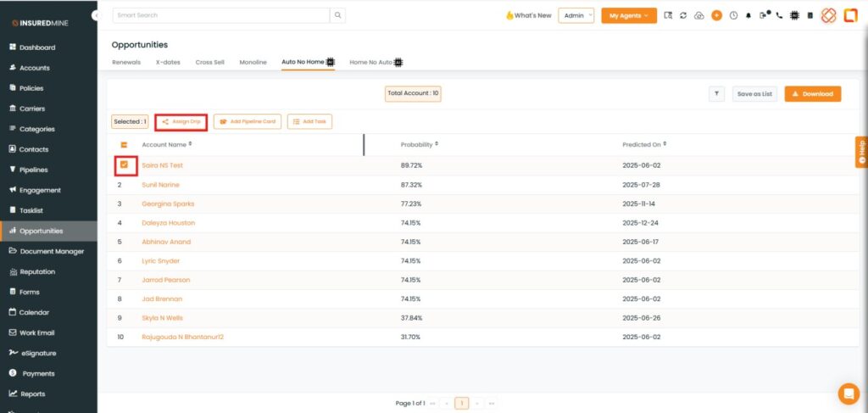This screenshot has height=413, width=868.
Task: Toggle the select-all header checkbox
Action: click(x=124, y=145)
